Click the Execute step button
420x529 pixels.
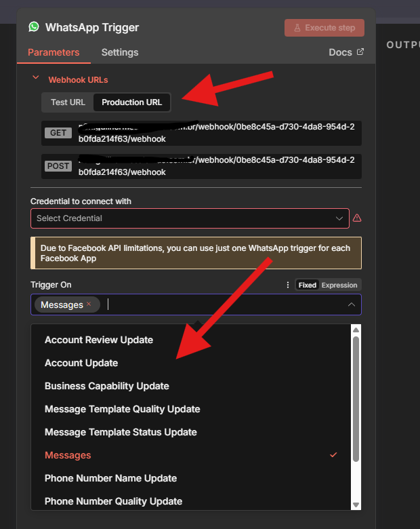click(x=324, y=28)
